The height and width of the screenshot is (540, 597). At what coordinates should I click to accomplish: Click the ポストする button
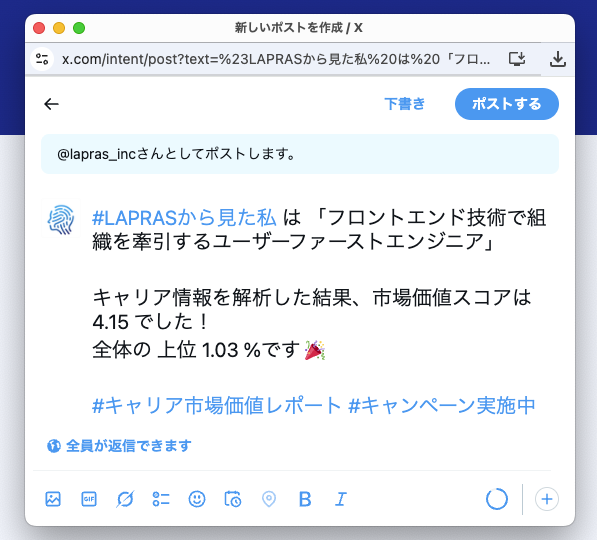507,104
